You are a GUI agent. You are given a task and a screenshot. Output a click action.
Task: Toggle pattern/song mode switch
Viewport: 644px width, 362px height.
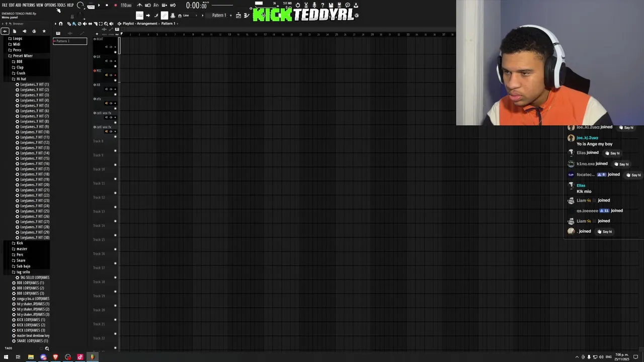pos(91,6)
